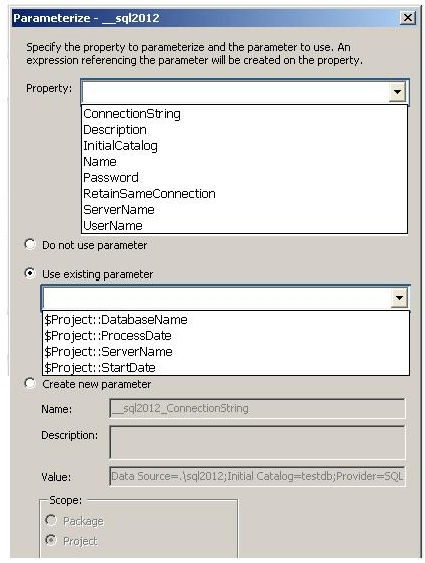Select RetainSameConnection property

pos(244,194)
